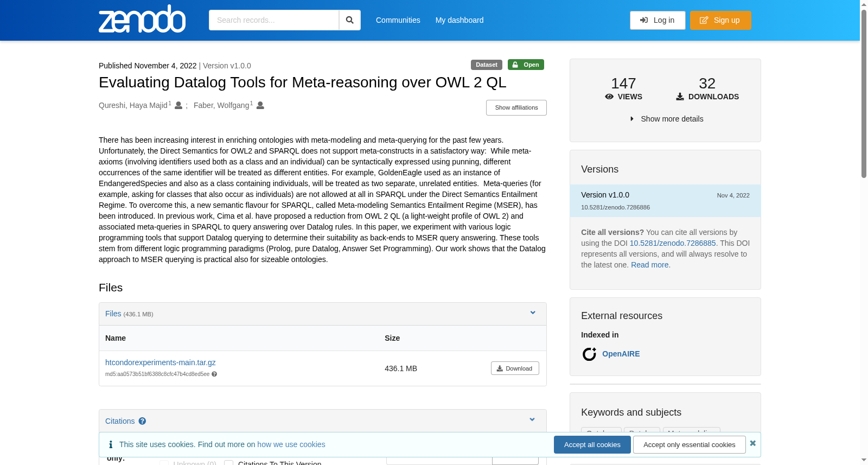
Task: Click the Dataset badge
Action: pos(487,65)
